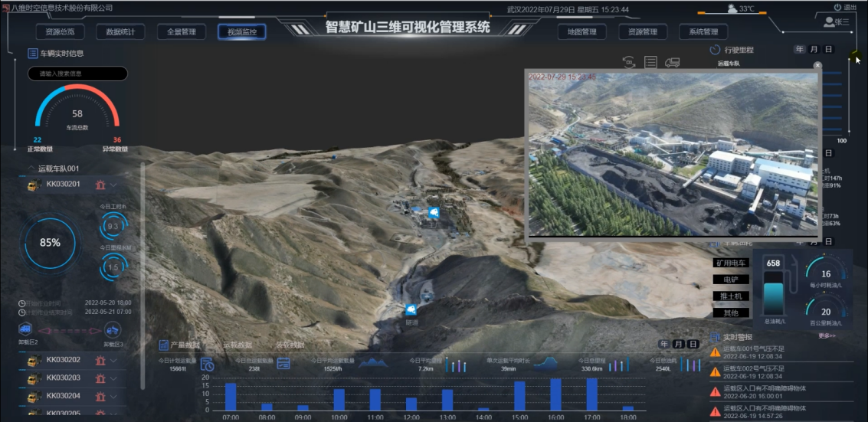Select 年 in the 行驶里程 period toggle
Screen dimensions: 868x422
[800, 50]
